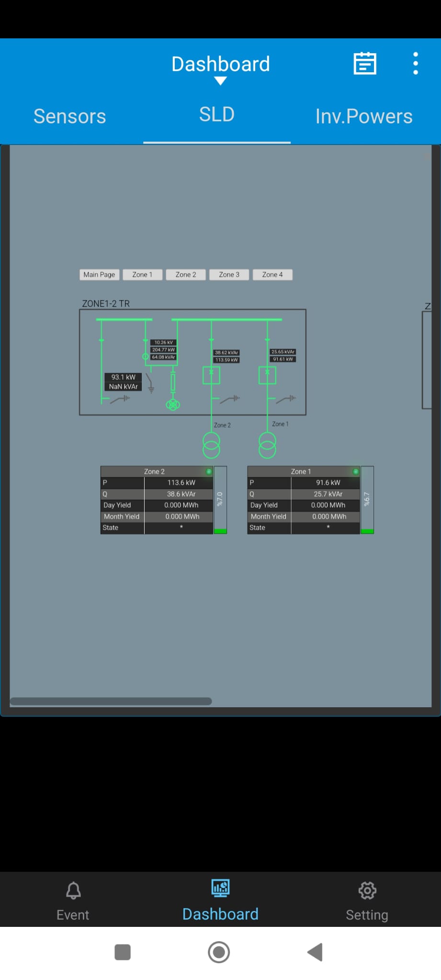441x980 pixels.
Task: Open the Zone 3 diagram button
Action: pyautogui.click(x=229, y=275)
